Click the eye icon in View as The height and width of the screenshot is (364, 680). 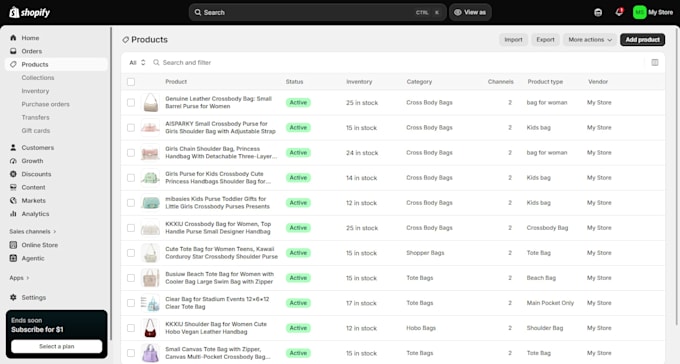458,13
